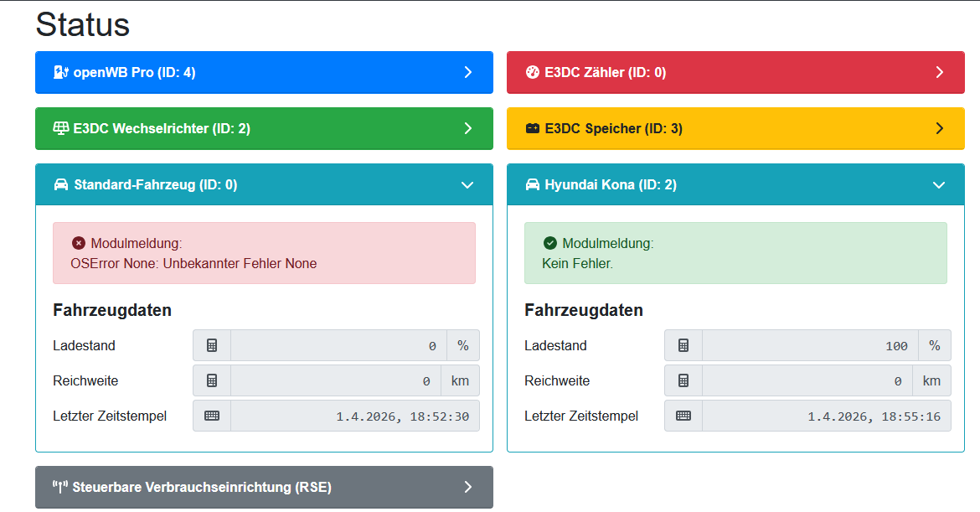
Task: Collapse the Standard-Fahrzeug (ID: 0) card
Action: 468,185
